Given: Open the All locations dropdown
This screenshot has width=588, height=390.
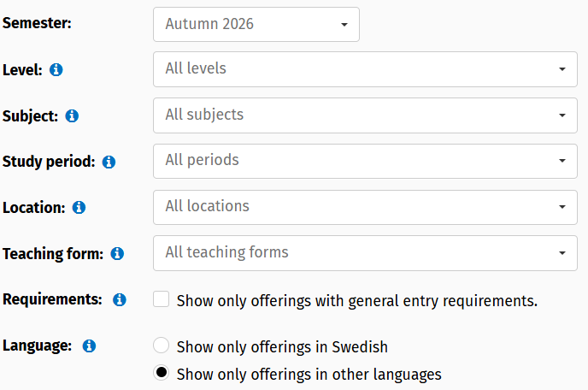Looking at the screenshot, I should [365, 206].
